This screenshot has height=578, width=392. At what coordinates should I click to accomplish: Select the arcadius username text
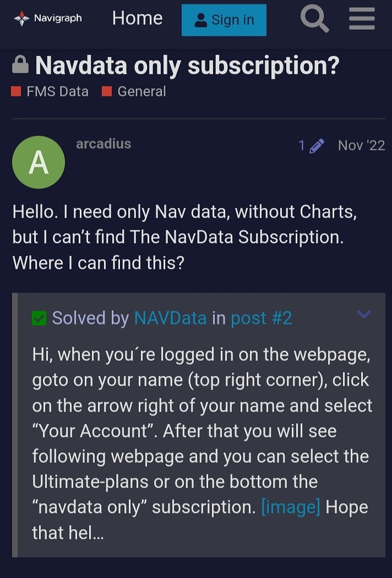click(103, 144)
